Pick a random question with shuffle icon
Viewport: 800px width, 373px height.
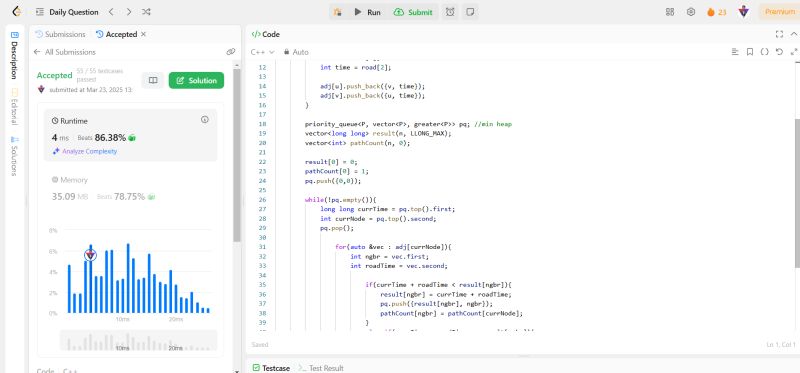pos(146,12)
